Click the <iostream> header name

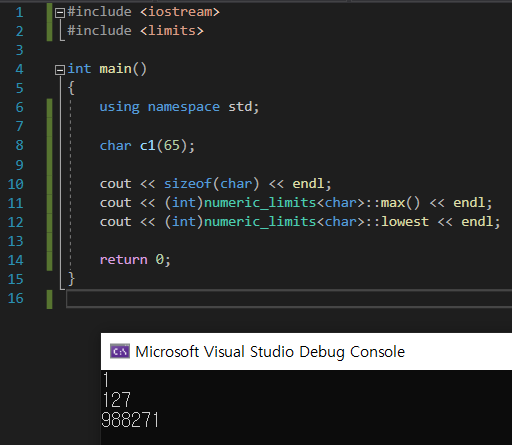tap(180, 12)
